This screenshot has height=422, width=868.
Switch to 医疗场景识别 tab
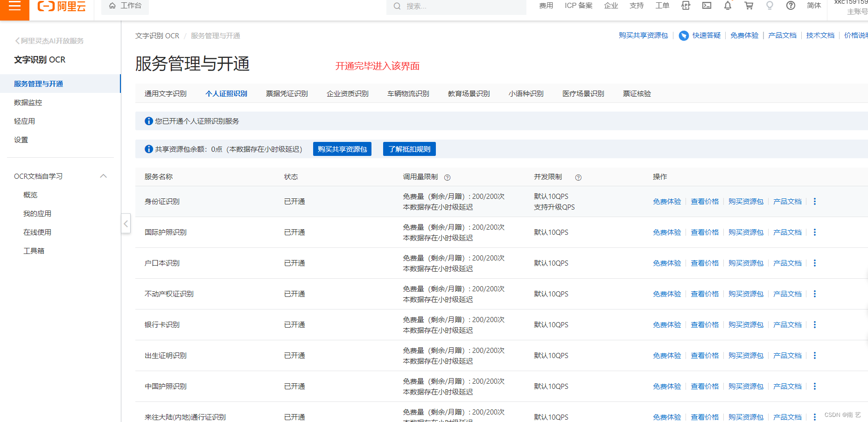(583, 93)
